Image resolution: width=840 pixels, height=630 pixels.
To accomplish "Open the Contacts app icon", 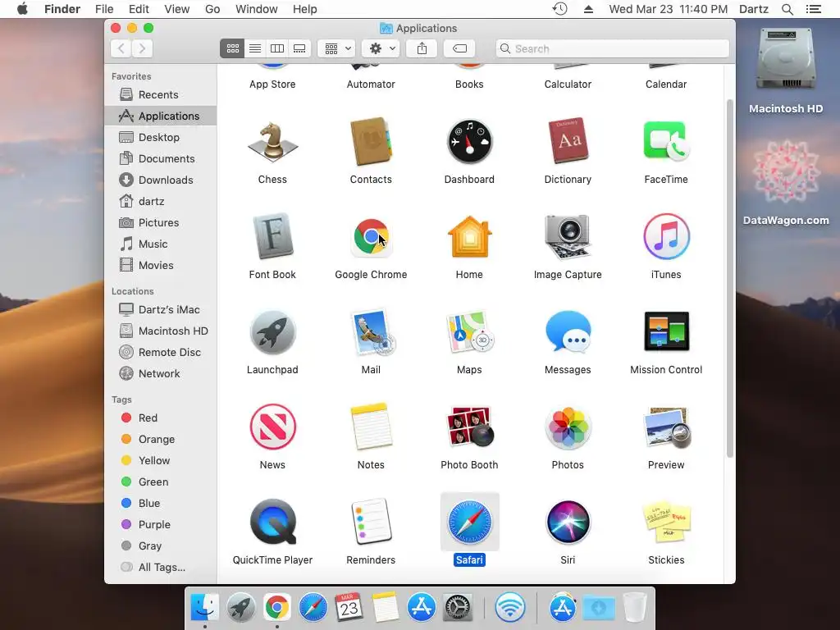I will click(x=371, y=142).
